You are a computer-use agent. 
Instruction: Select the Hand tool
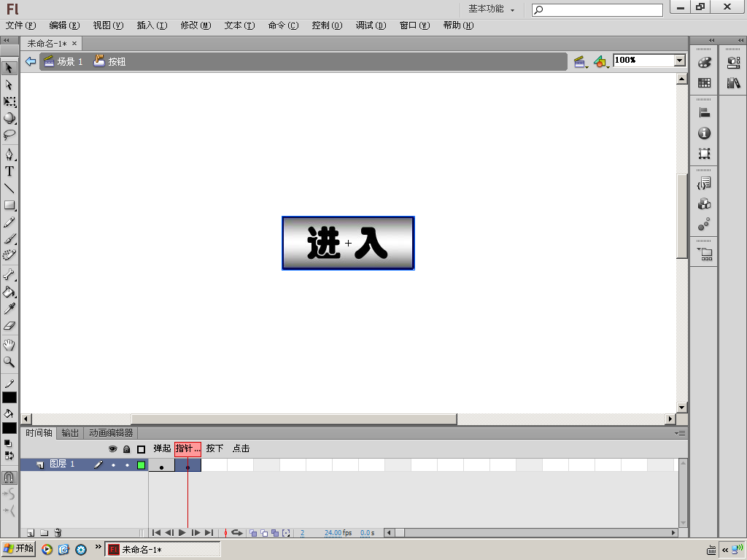9,345
